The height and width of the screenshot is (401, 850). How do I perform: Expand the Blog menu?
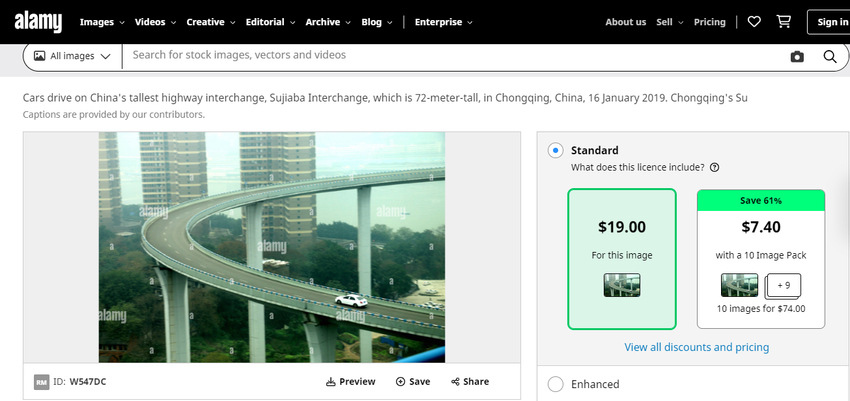point(377,22)
